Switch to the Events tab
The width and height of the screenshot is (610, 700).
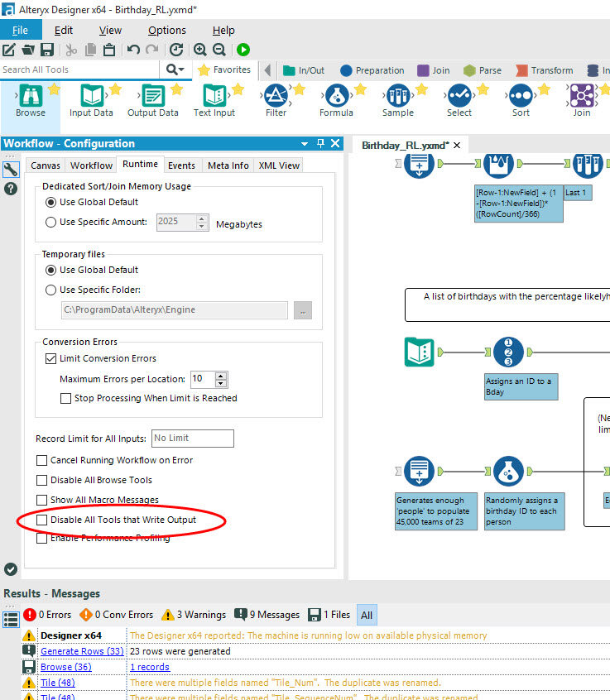[181, 165]
